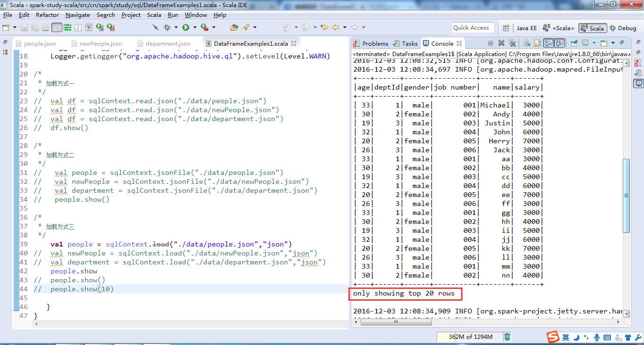This screenshot has width=644, height=345.
Task: Switch to the Problems tab
Action: [371, 43]
